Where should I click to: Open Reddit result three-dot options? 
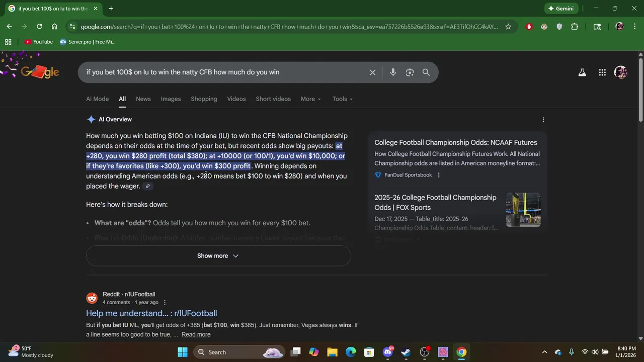point(165,303)
